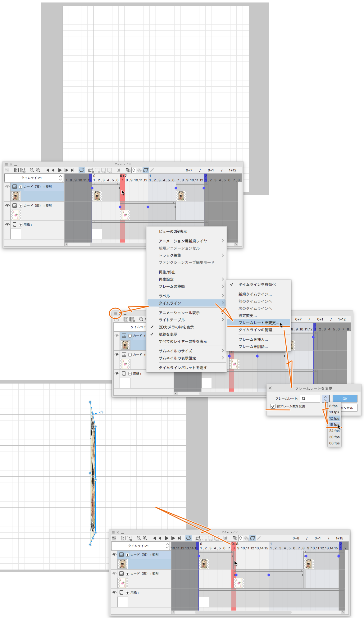Open the タイムライン1 selector in the top panel
364x618 pixels.
tap(34, 178)
